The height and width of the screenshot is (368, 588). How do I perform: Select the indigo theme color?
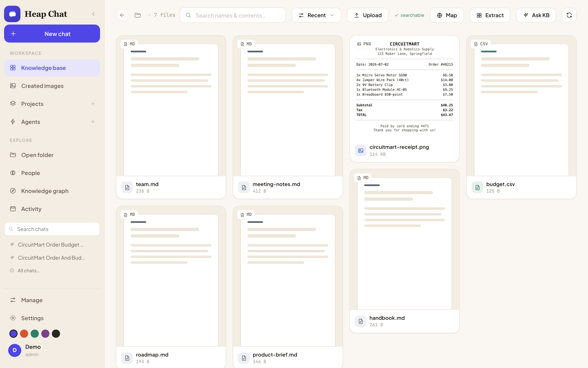click(13, 333)
